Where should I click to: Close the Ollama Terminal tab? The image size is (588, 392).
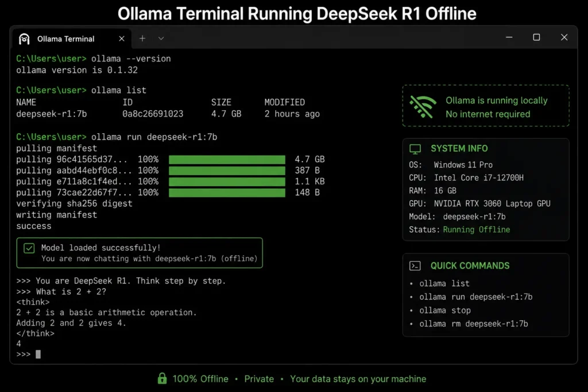point(122,38)
